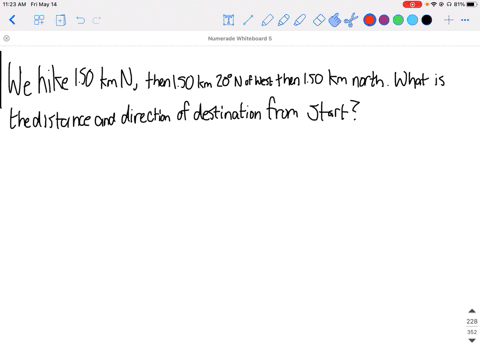Image resolution: width=480 pixels, height=360 pixels.
Task: Undo the last stroke
Action: coord(80,20)
